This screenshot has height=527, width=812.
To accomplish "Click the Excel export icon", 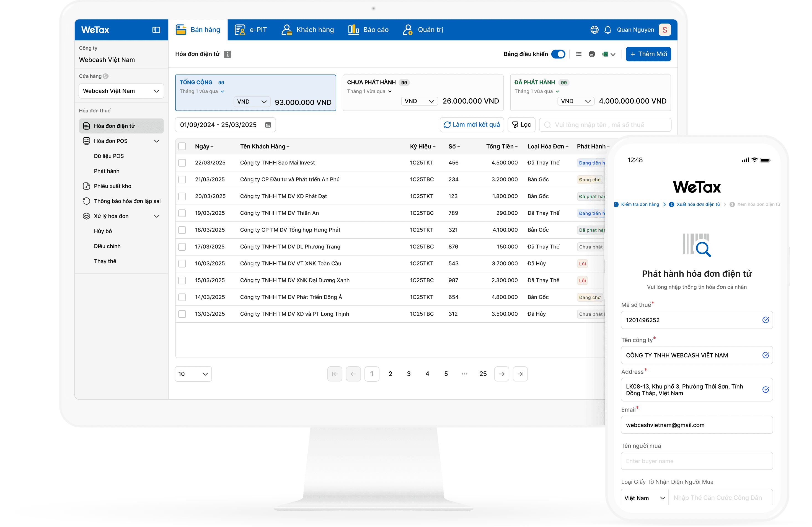I will click(x=605, y=54).
